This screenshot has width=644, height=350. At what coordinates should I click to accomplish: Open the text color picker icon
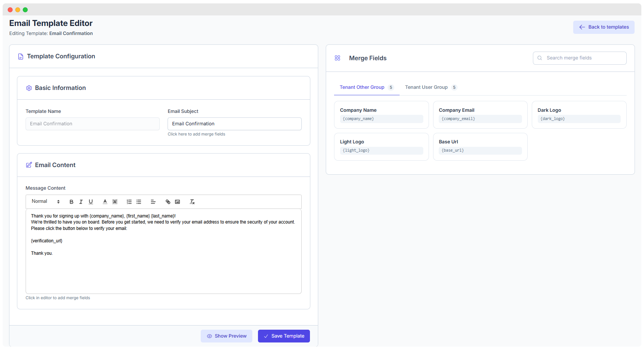105,202
